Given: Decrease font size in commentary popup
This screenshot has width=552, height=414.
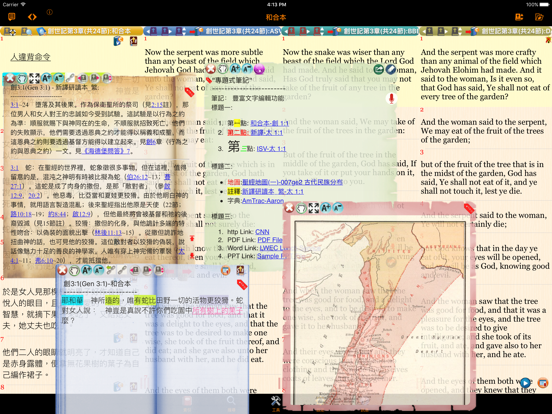Looking at the screenshot, I should point(58,78).
